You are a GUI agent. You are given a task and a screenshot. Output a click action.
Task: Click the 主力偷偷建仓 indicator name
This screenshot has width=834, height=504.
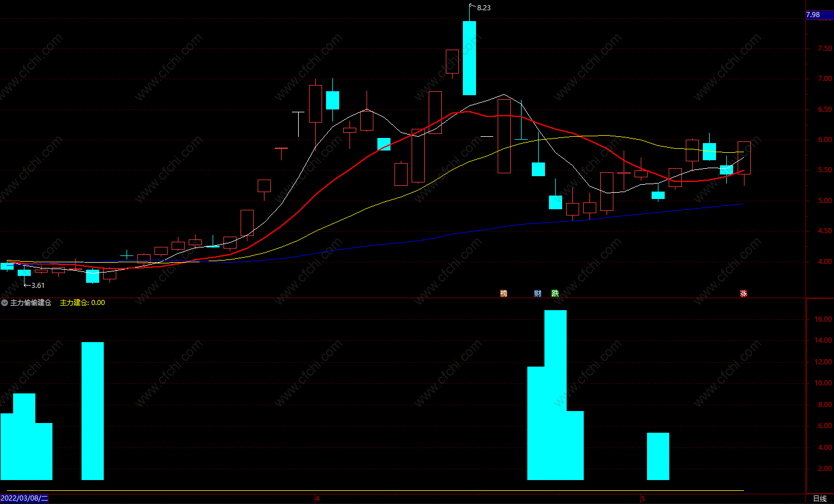point(31,303)
